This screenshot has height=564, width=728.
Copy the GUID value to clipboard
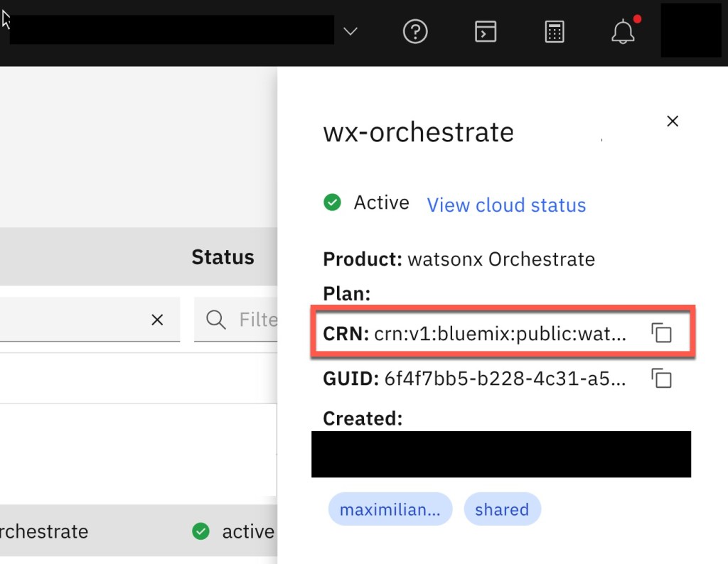(661, 379)
